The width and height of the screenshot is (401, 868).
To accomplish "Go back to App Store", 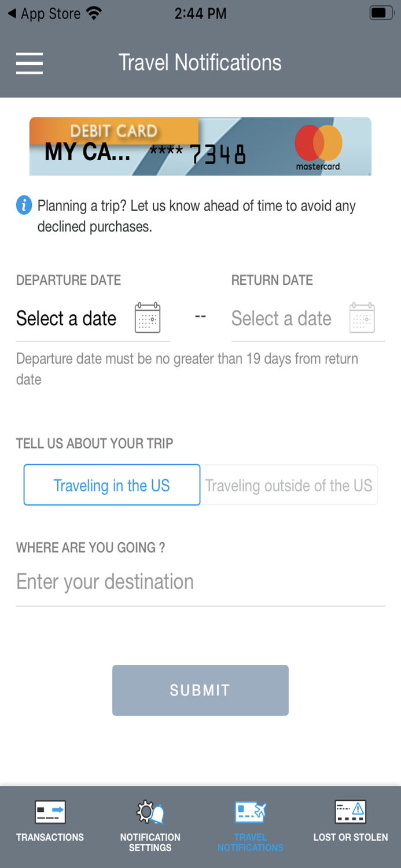I will [x=45, y=13].
